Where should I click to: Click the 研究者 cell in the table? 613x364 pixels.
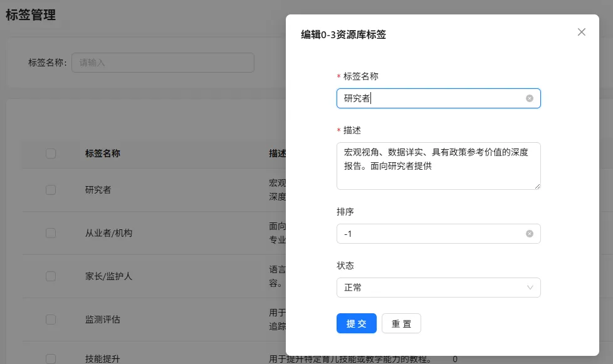click(98, 190)
